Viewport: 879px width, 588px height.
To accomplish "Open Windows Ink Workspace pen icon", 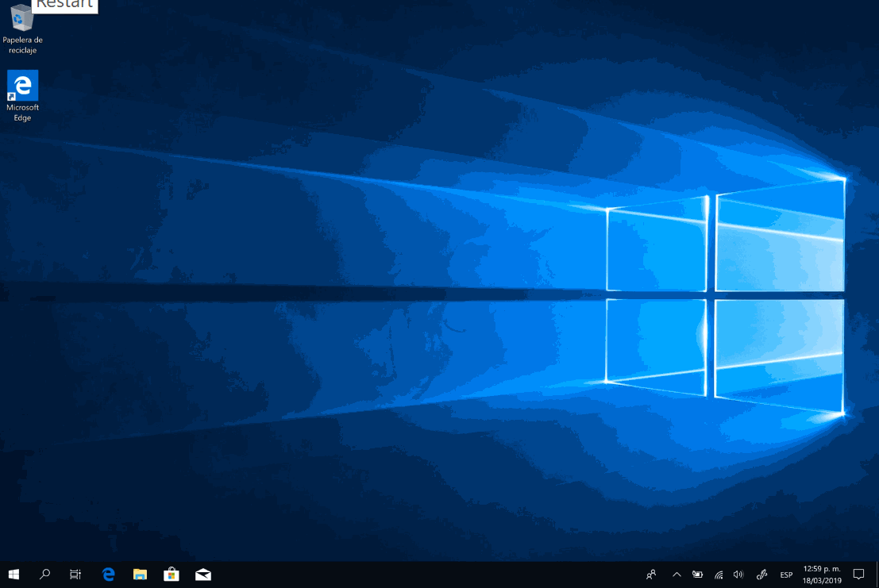I will [x=761, y=575].
